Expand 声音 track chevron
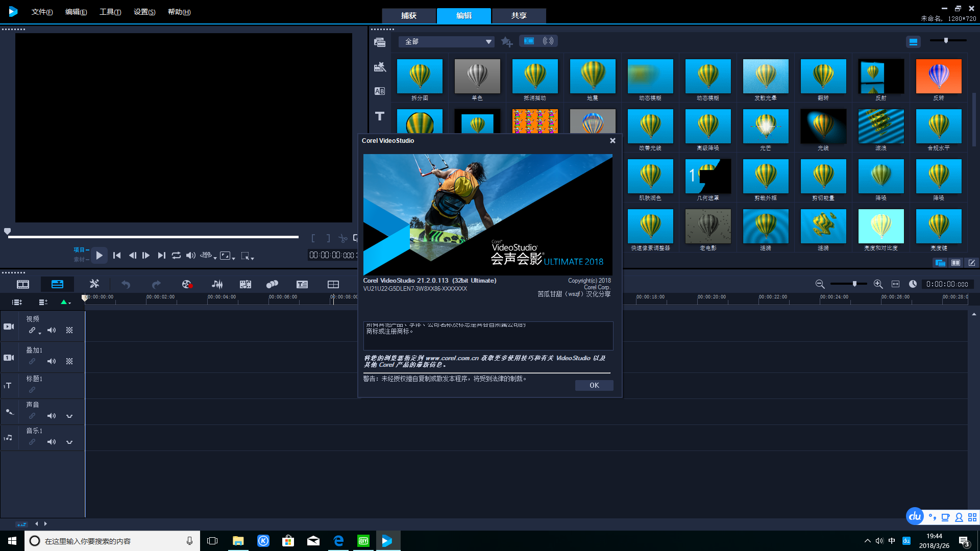 coord(69,416)
